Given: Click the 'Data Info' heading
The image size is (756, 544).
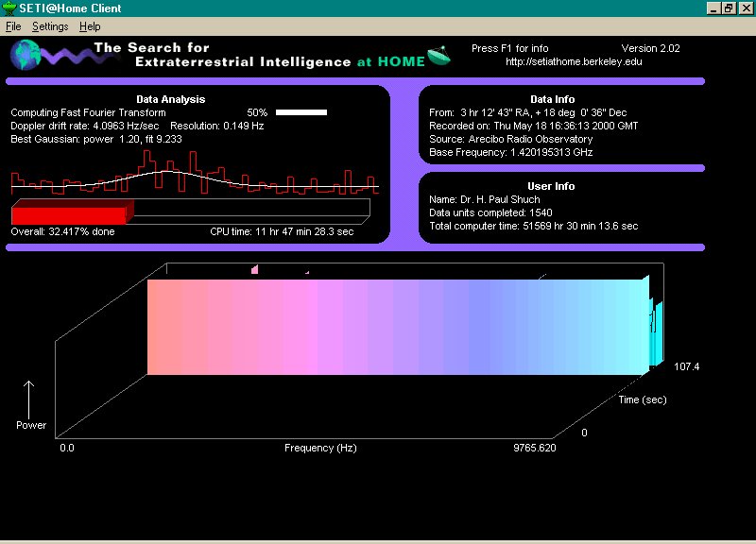Looking at the screenshot, I should [x=553, y=99].
